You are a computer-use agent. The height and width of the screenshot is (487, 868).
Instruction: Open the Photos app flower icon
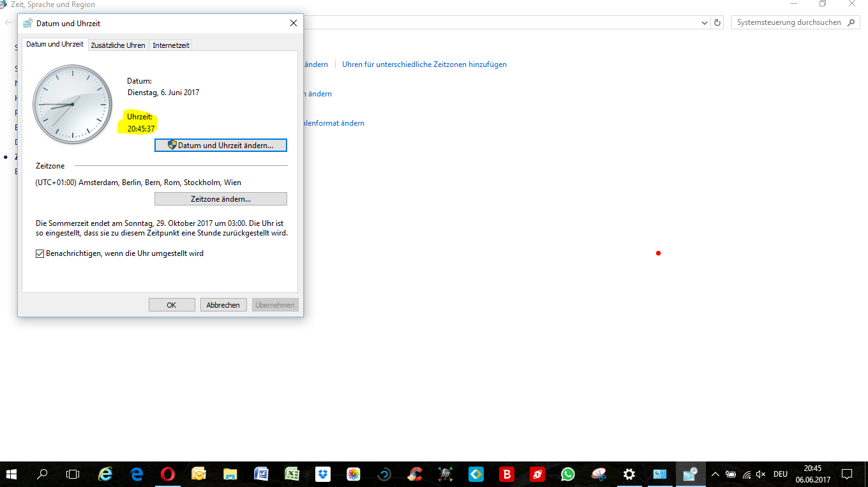354,474
